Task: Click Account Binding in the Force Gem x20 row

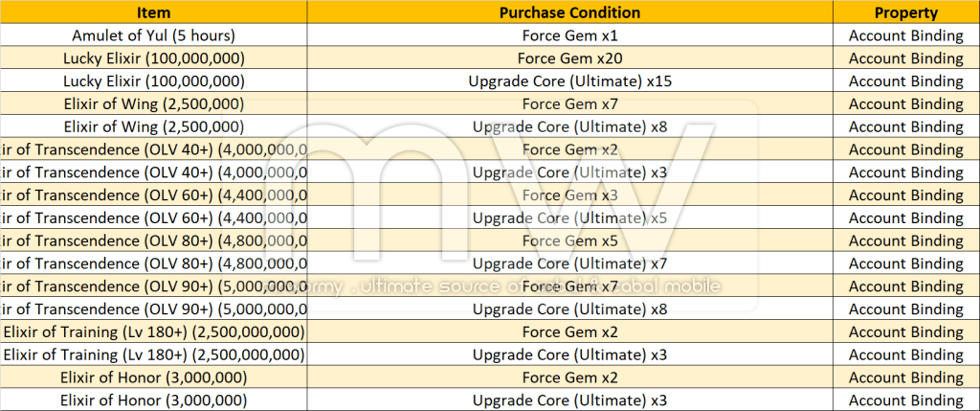Action: click(905, 58)
